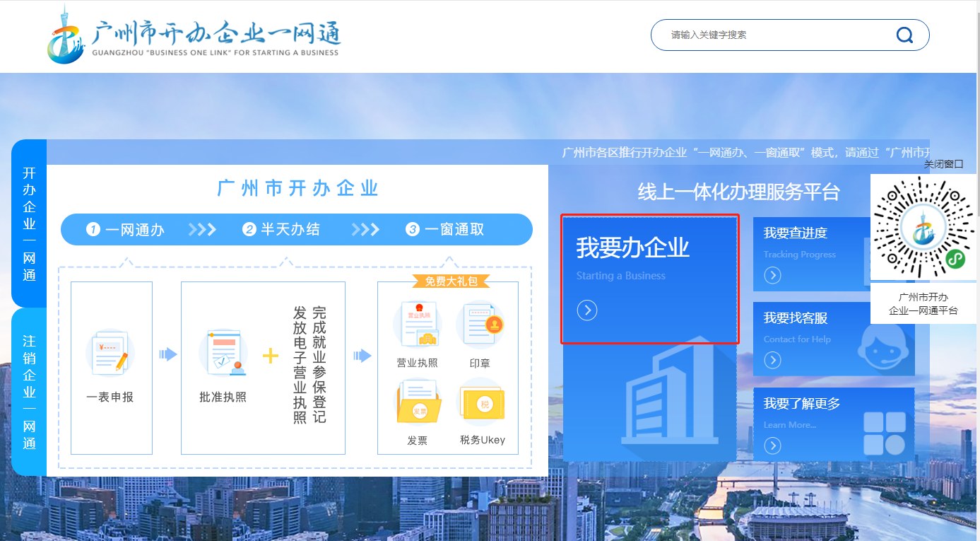This screenshot has height=541, width=980.
Task: Click step 2 半天办结 label
Action: point(281,229)
